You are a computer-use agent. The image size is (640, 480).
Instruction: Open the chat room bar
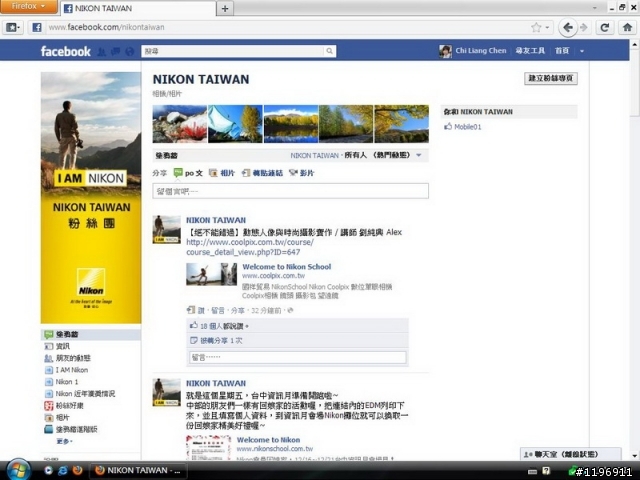tap(571, 454)
